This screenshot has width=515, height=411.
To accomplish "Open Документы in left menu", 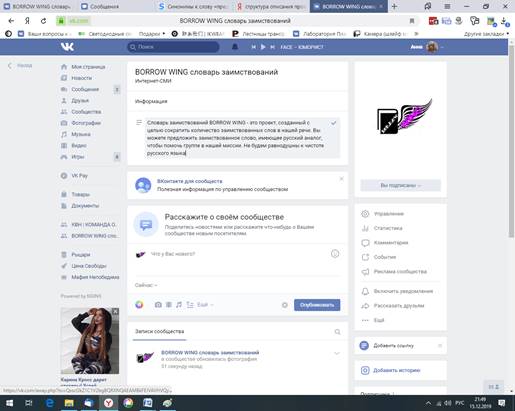I will coord(85,206).
